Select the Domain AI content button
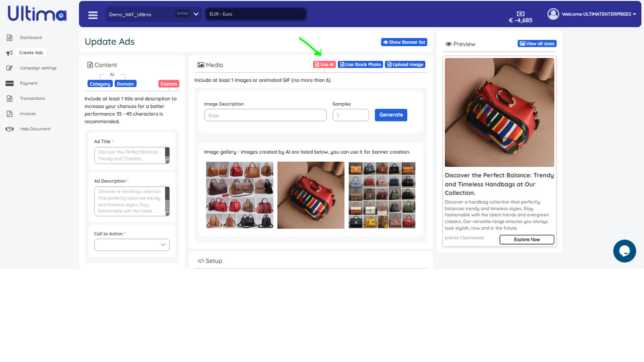 (x=126, y=84)
